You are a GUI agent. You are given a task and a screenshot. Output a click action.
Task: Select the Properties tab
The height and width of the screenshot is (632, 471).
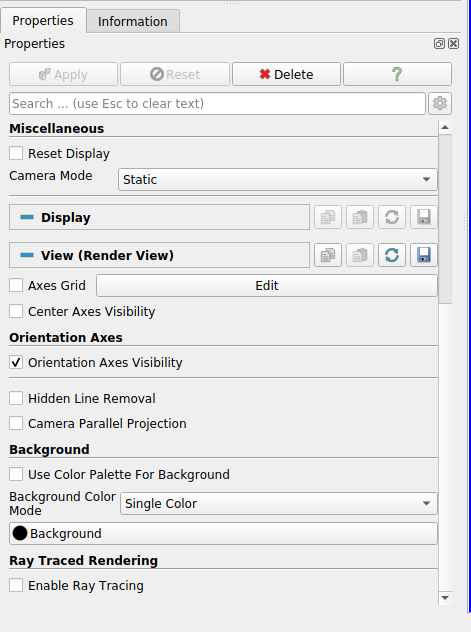pos(43,21)
